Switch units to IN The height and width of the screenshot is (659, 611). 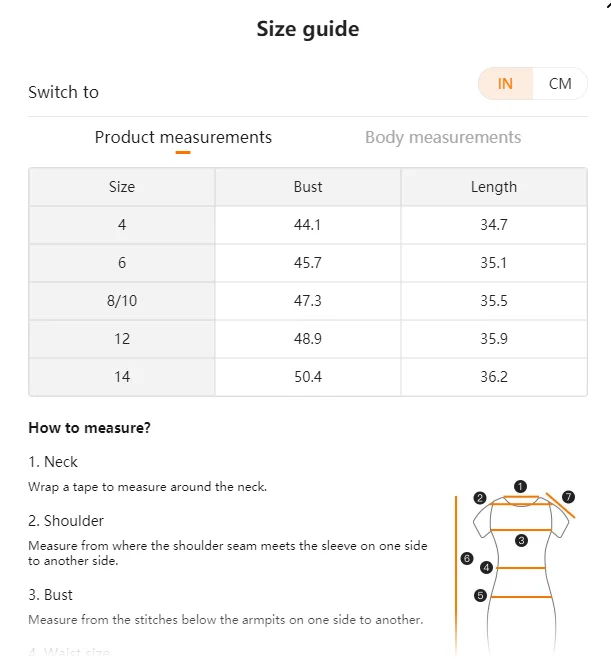(505, 84)
